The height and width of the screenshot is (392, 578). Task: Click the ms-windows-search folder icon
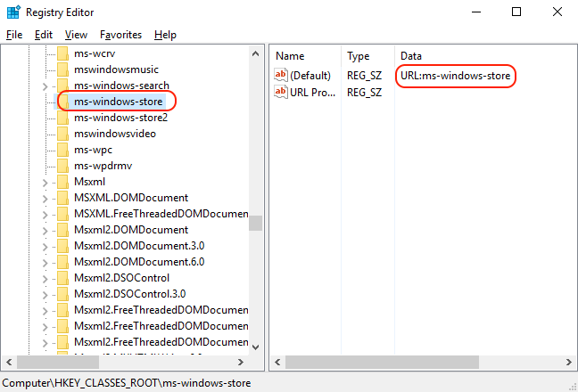pyautogui.click(x=62, y=86)
